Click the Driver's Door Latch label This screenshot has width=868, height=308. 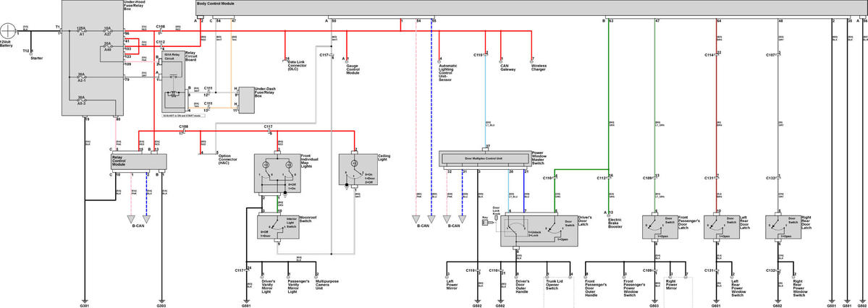(586, 220)
